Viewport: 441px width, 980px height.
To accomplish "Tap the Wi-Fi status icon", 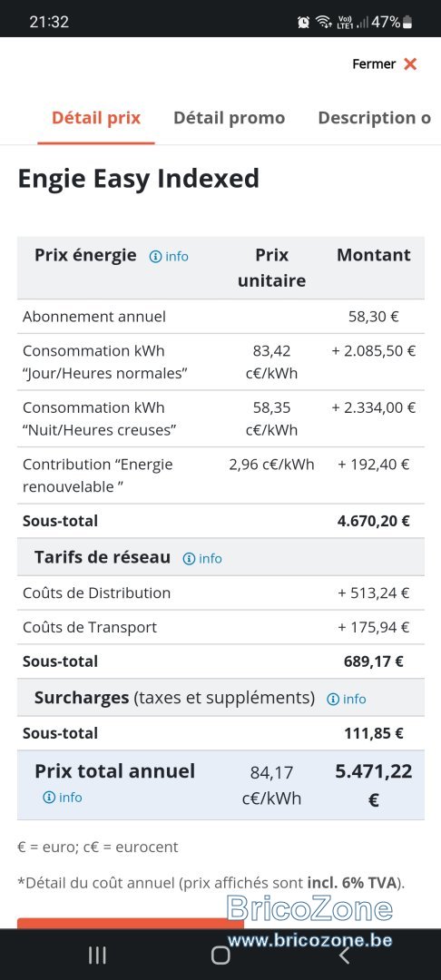I will point(323,23).
